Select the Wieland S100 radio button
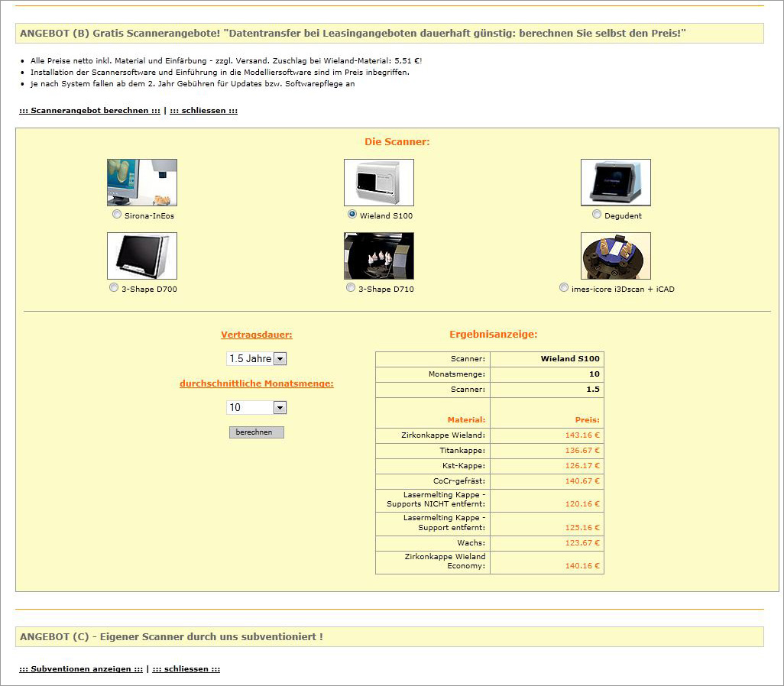Image resolution: width=784 pixels, height=686 pixels. coord(352,214)
